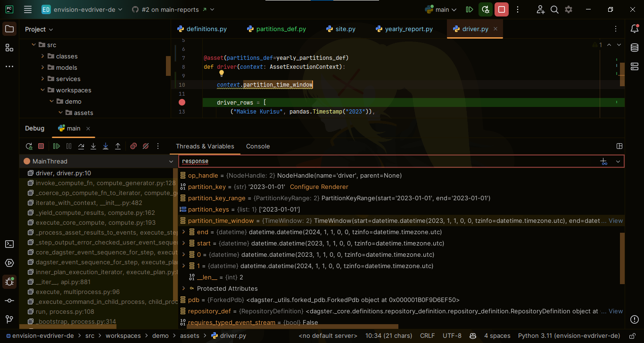Open the Structure tool window icon
The width and height of the screenshot is (644, 343).
[x=9, y=48]
